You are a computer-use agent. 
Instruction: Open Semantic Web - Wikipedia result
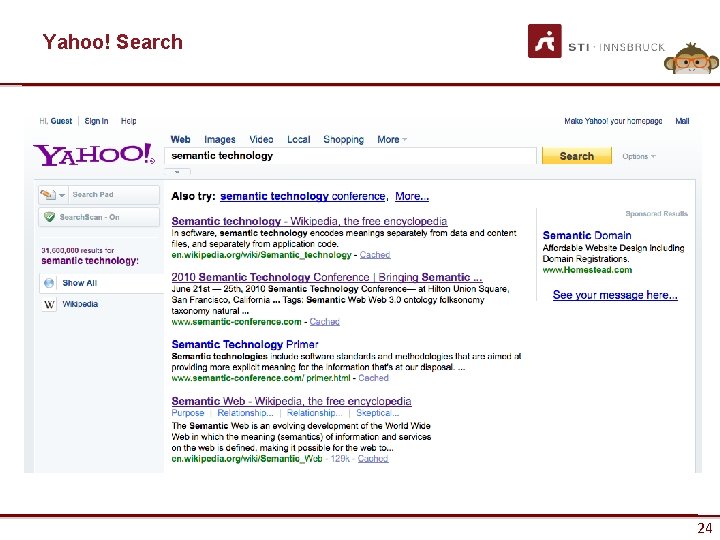coord(291,401)
